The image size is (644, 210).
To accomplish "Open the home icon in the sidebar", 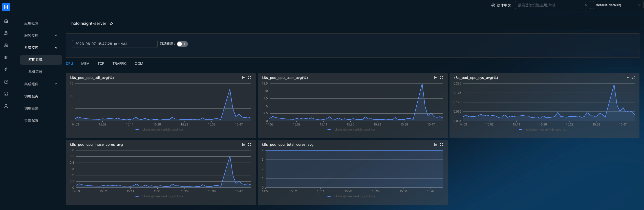I will coord(6,21).
